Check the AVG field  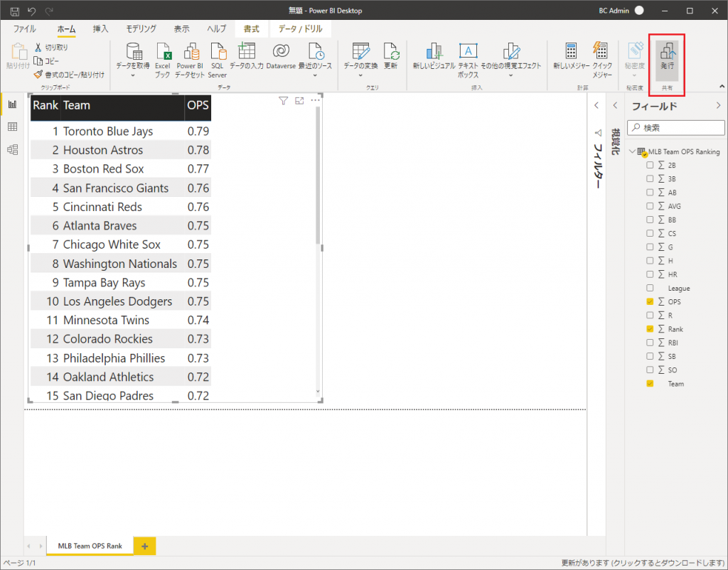click(x=650, y=206)
